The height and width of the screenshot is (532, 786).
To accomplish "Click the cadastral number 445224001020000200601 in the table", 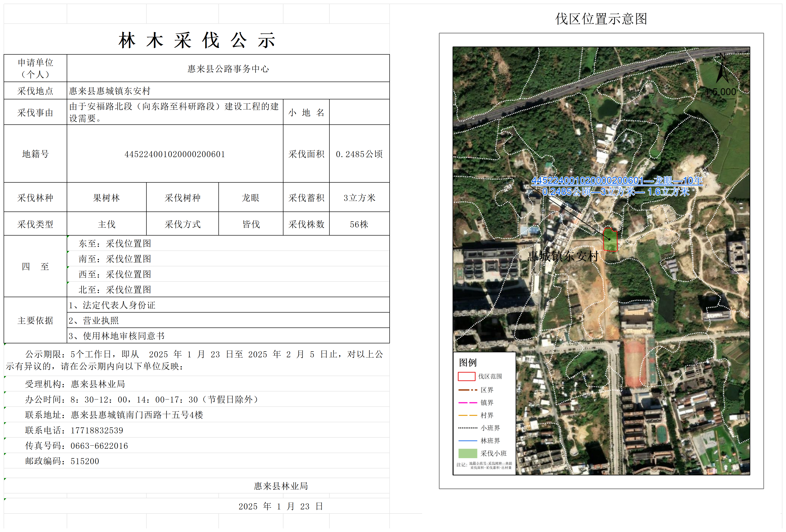I will tap(175, 154).
